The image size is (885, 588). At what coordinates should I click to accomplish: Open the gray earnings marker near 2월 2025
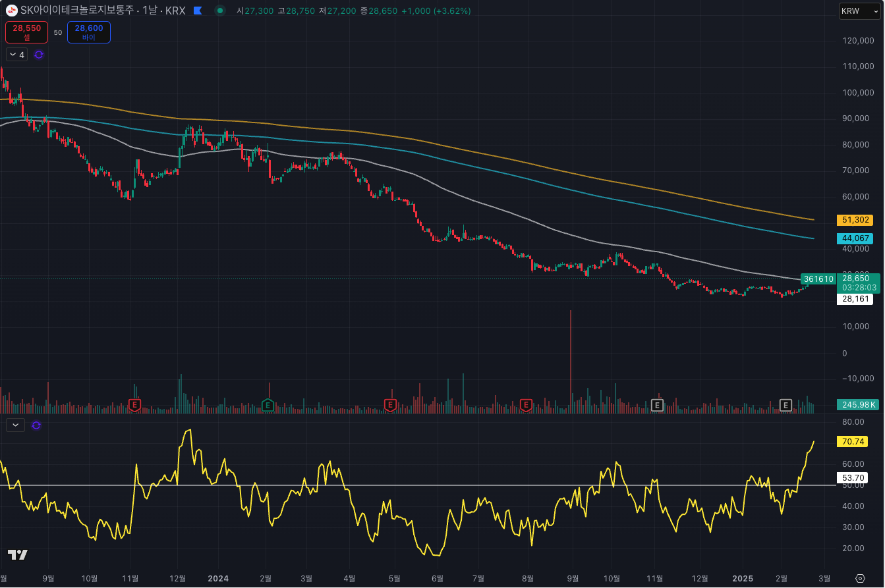click(785, 404)
